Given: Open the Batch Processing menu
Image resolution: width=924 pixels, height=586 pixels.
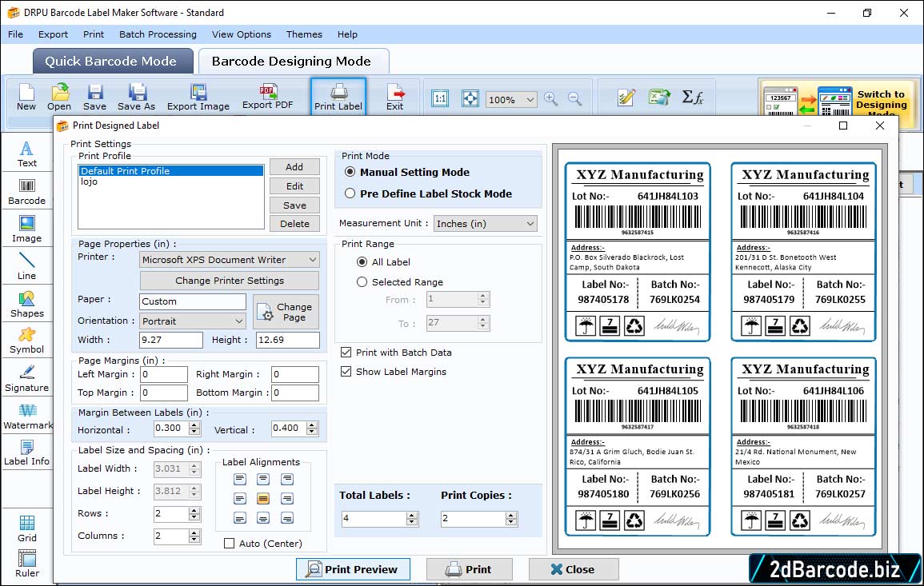Looking at the screenshot, I should point(158,34).
